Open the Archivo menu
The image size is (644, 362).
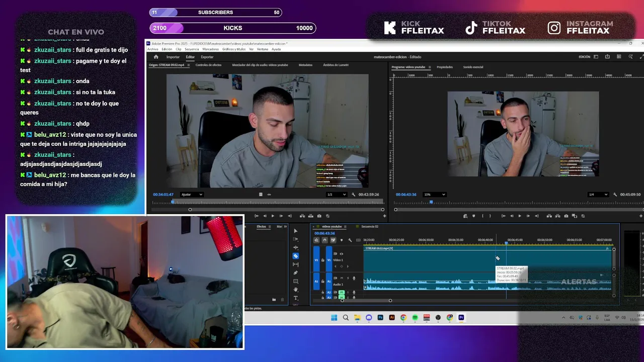pyautogui.click(x=152, y=49)
